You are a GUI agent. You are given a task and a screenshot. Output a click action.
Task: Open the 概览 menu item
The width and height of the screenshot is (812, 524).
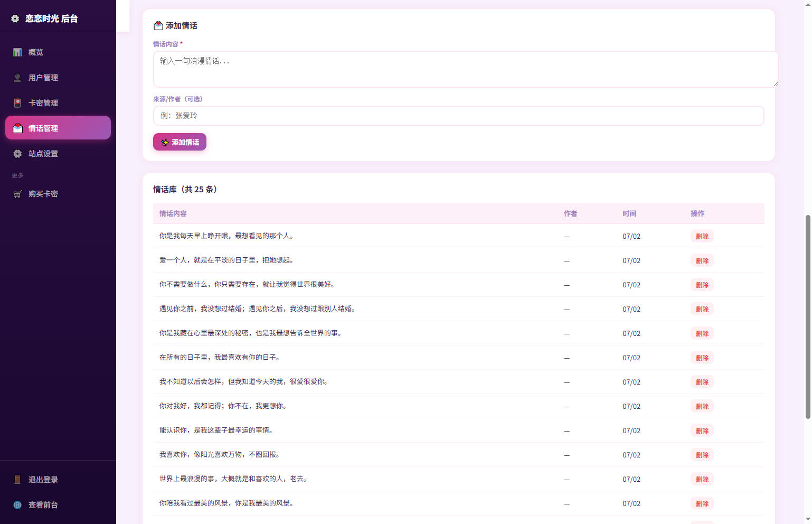pyautogui.click(x=58, y=52)
